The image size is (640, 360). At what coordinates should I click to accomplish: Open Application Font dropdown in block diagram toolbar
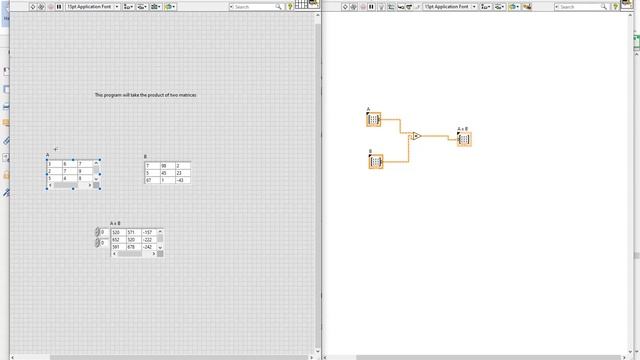pos(450,7)
